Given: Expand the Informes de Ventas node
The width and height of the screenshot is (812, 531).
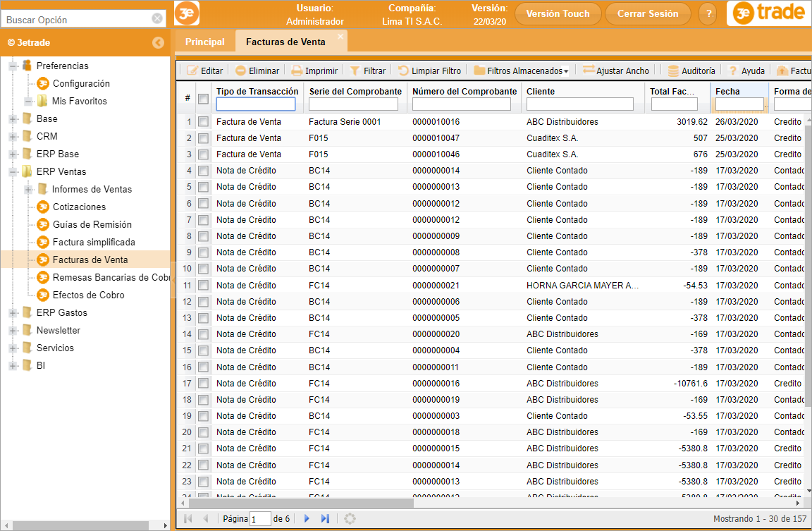Looking at the screenshot, I should (28, 189).
